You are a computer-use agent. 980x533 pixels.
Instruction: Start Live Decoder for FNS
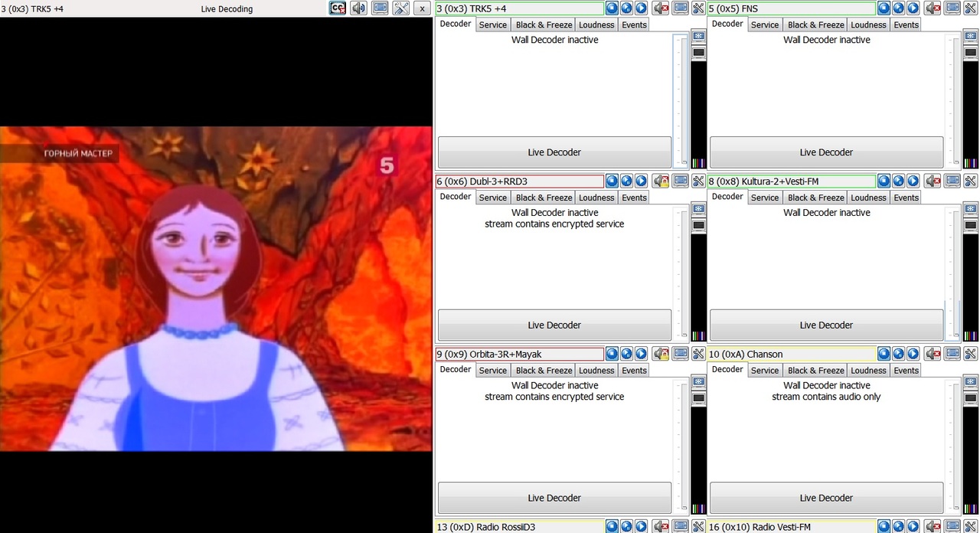pos(826,152)
